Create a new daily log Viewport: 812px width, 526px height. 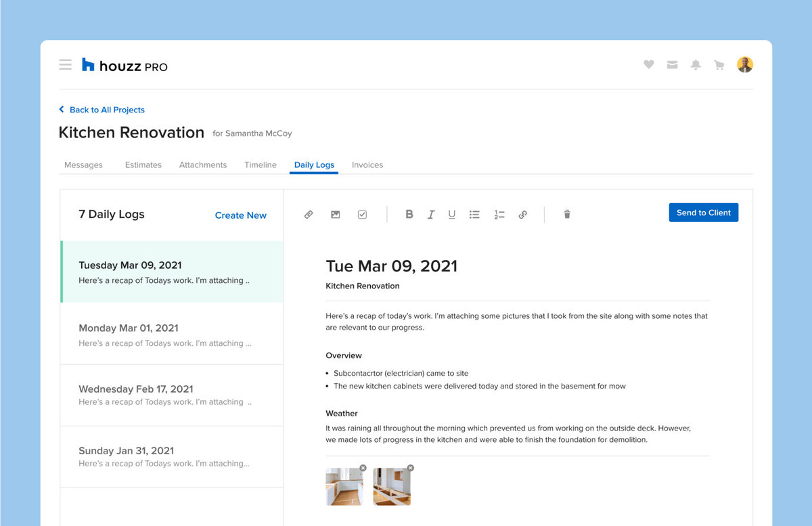pos(241,215)
